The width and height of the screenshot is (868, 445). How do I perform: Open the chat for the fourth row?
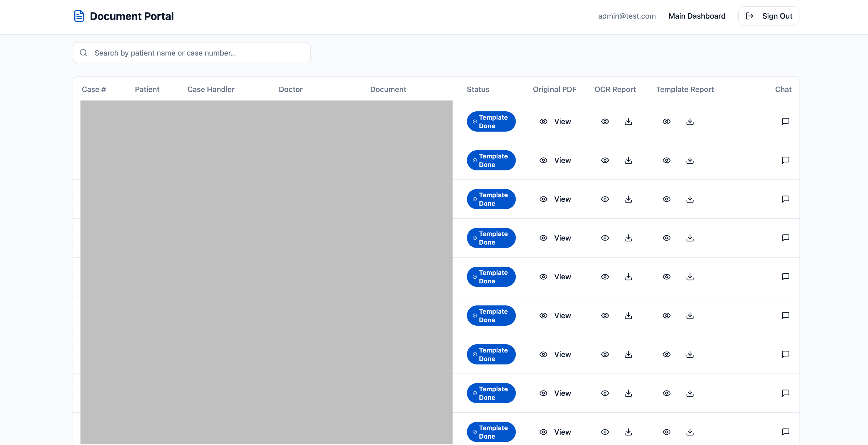click(785, 238)
